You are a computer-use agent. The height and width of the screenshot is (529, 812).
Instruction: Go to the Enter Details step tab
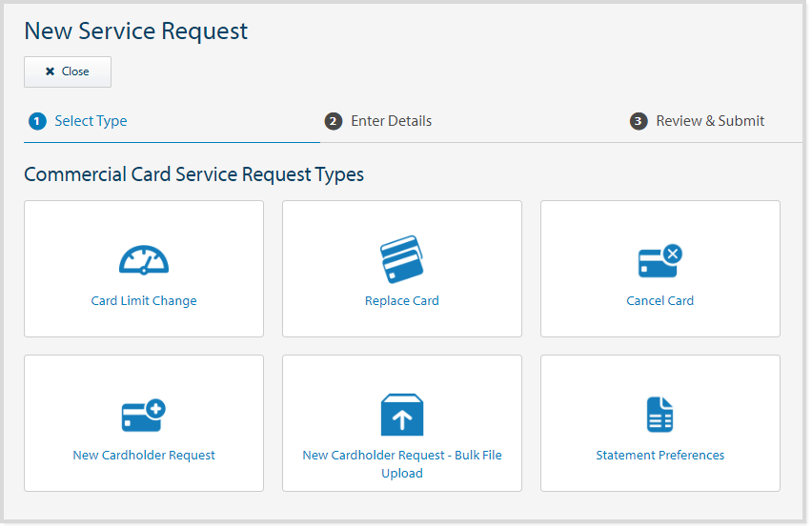tap(391, 121)
